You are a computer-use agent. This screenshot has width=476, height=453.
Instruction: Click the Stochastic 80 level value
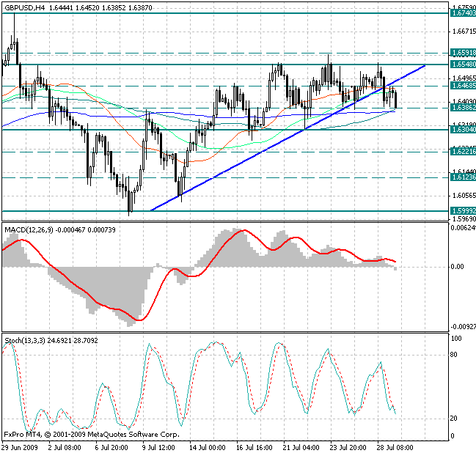453,354
